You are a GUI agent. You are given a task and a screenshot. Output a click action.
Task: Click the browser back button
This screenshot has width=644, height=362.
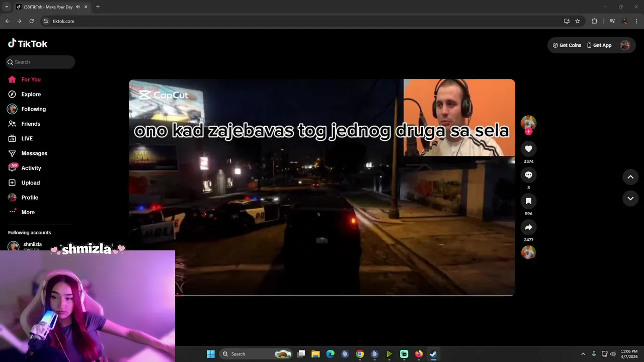[7, 21]
